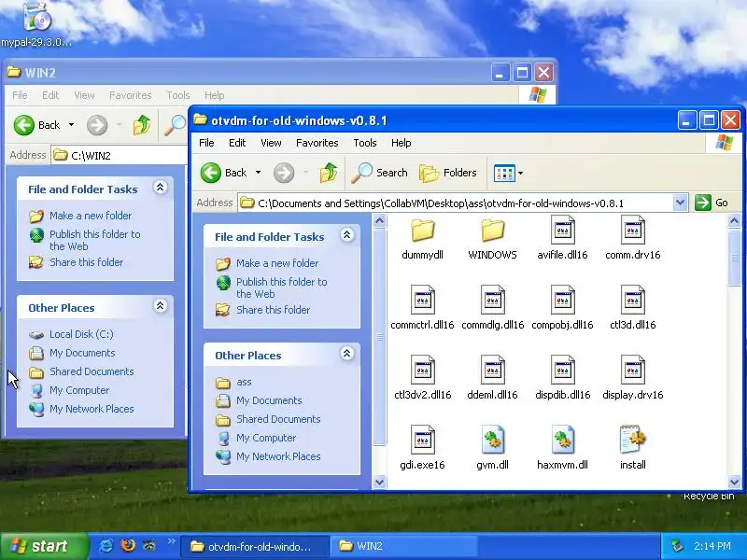747x560 pixels.
Task: Launch Firefox from Quick Launch
Action: click(128, 546)
